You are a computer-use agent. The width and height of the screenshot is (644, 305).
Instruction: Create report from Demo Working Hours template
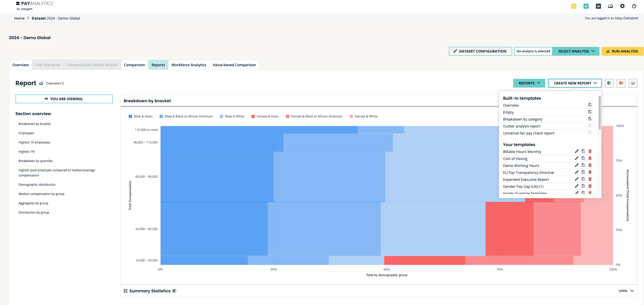click(x=583, y=165)
